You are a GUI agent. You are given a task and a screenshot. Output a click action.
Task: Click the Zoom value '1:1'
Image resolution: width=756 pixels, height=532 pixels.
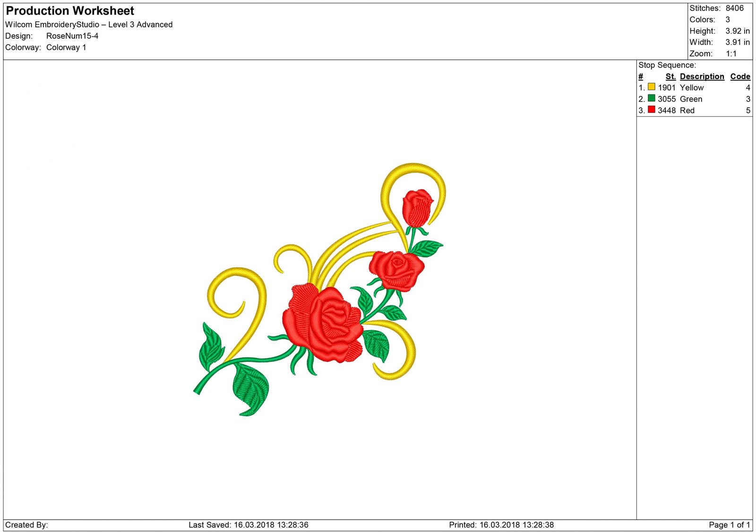(731, 54)
